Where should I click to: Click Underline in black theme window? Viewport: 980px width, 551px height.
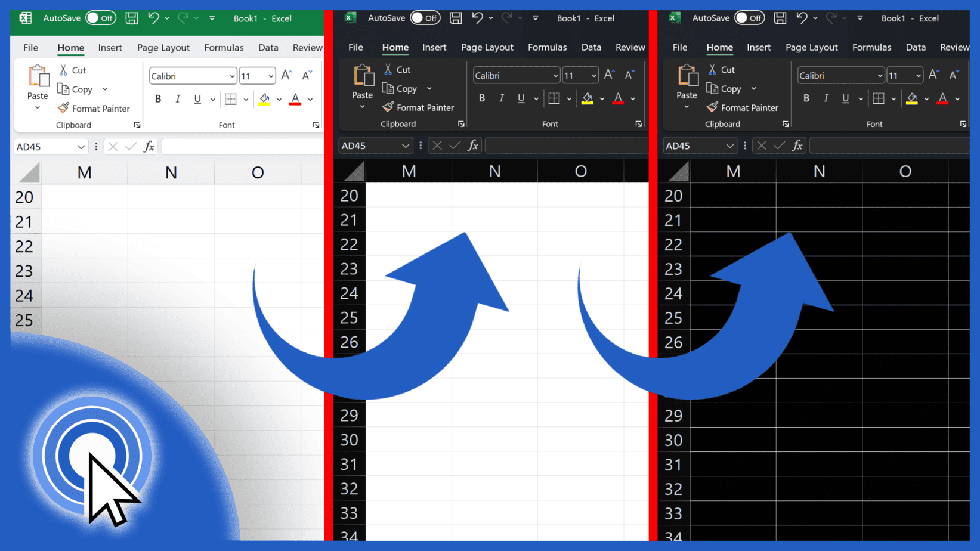click(x=845, y=98)
